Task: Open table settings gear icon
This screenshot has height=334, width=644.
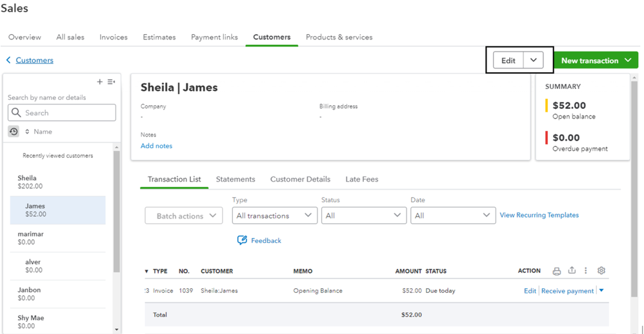Action: 601,271
